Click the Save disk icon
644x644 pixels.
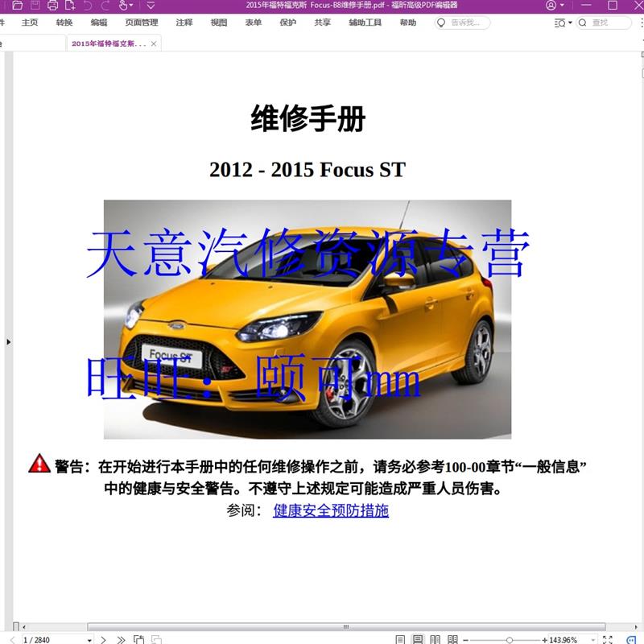pyautogui.click(x=35, y=6)
